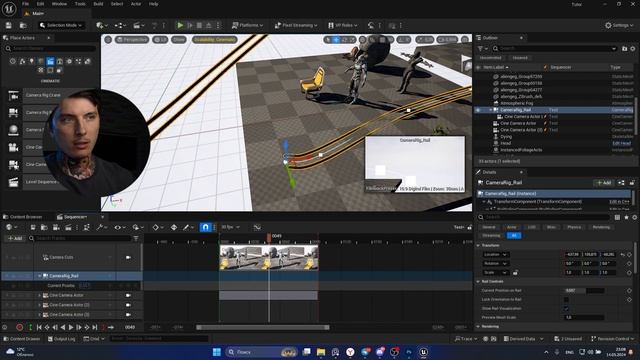
Task: Toggle the Scale lock icon
Action: tap(516, 273)
